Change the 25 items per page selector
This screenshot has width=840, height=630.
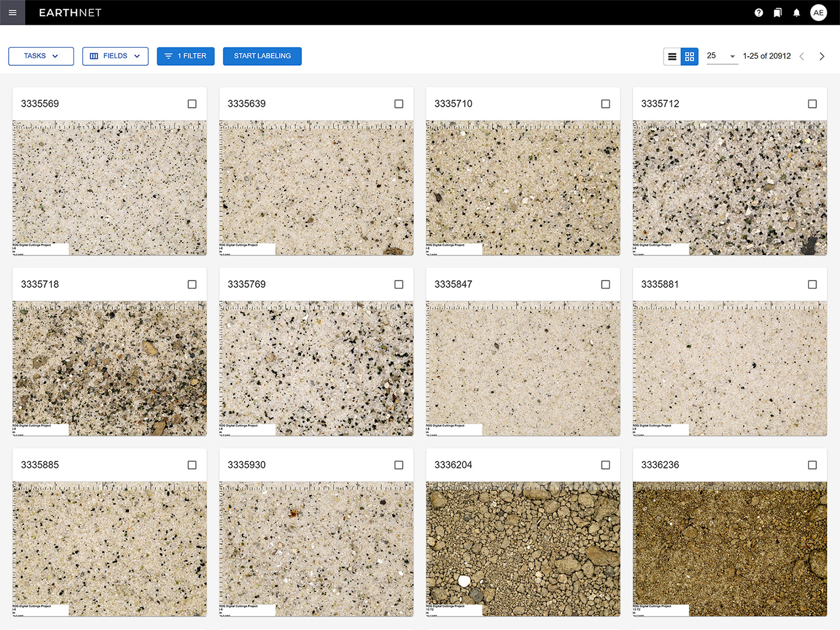722,56
